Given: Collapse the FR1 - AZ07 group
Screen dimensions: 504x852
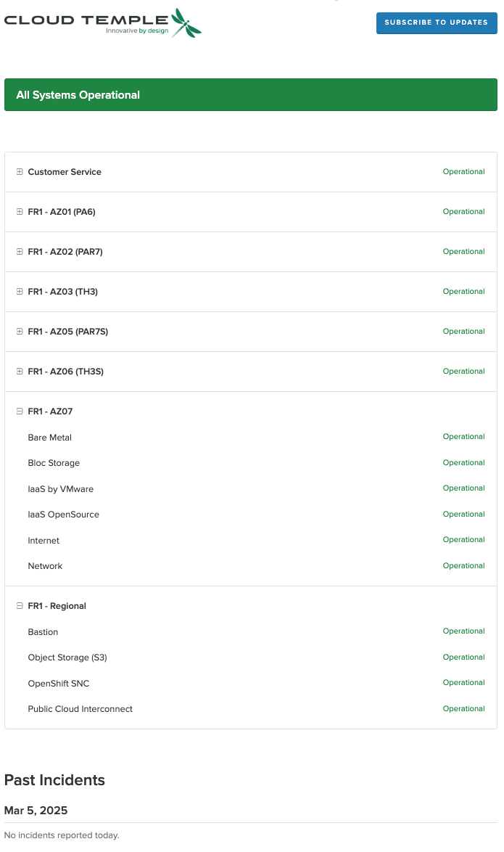Looking at the screenshot, I should coord(20,411).
